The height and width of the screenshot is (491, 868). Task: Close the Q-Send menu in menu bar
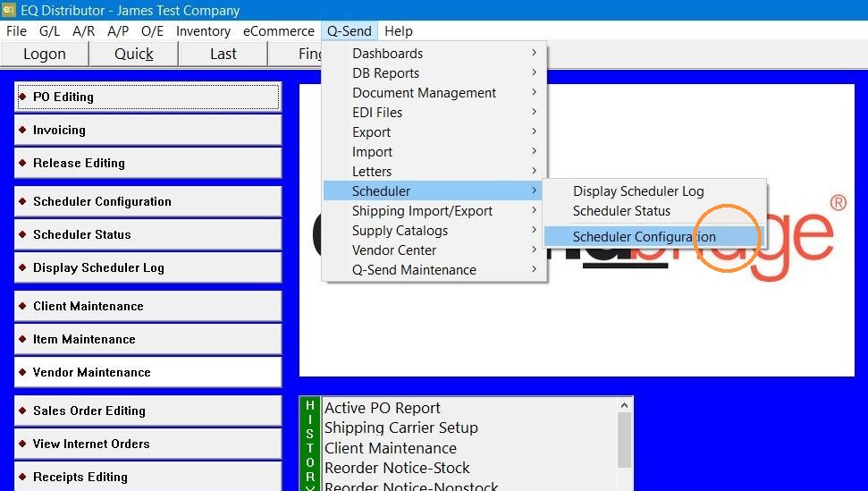coord(350,31)
